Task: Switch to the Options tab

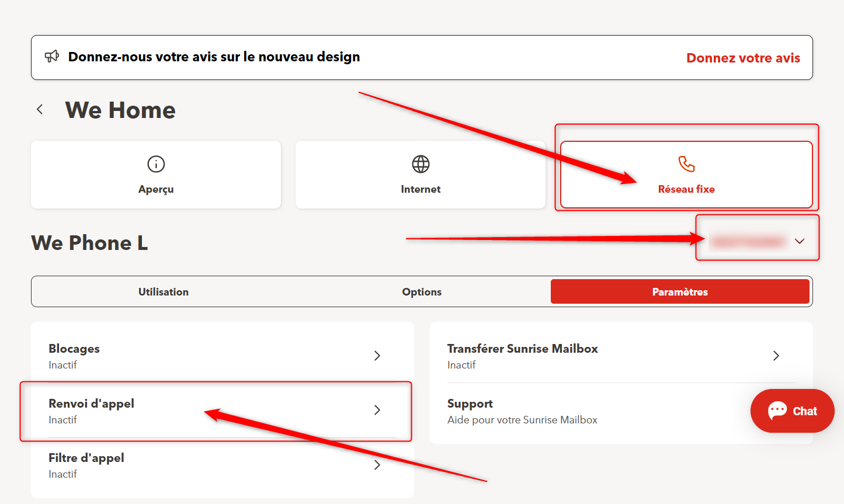Action: (x=422, y=291)
